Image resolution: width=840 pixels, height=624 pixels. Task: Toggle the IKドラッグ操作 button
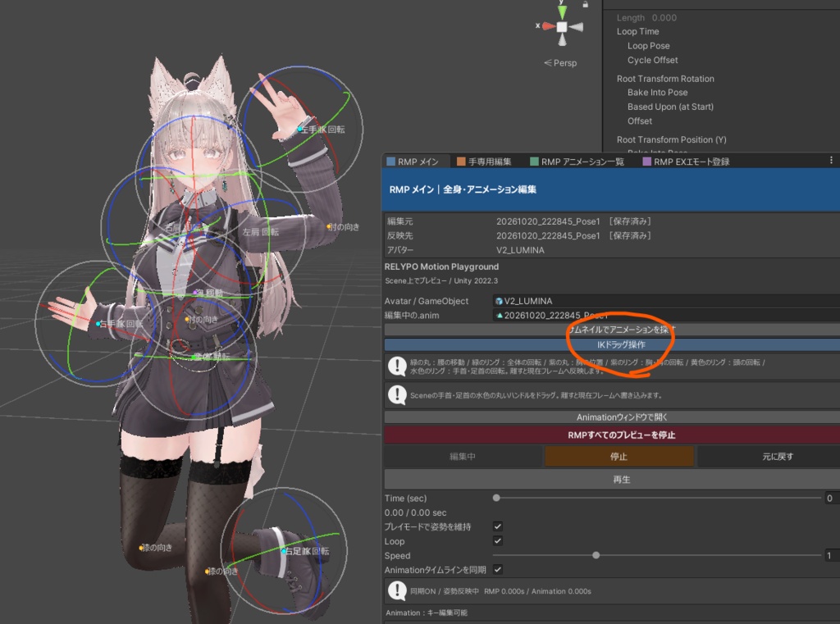[612, 344]
